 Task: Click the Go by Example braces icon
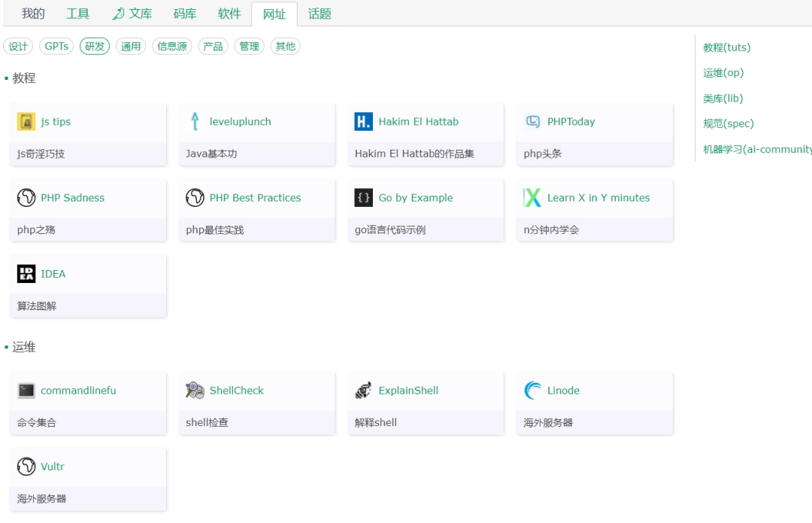364,198
